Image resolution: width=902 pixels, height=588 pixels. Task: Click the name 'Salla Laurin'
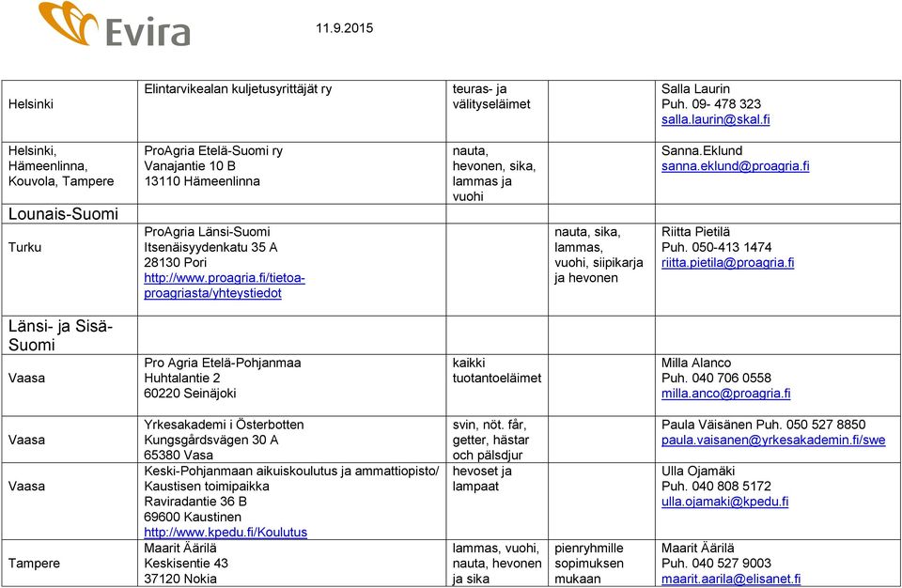tap(695, 89)
